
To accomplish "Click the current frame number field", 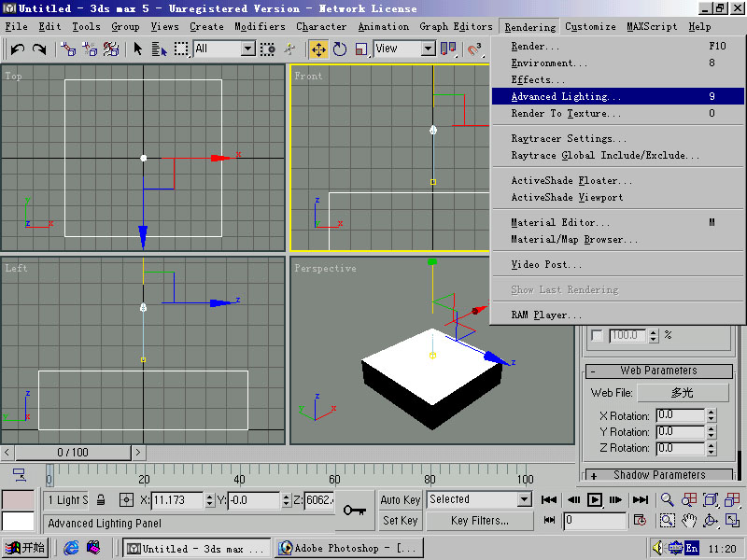I will pyautogui.click(x=595, y=521).
